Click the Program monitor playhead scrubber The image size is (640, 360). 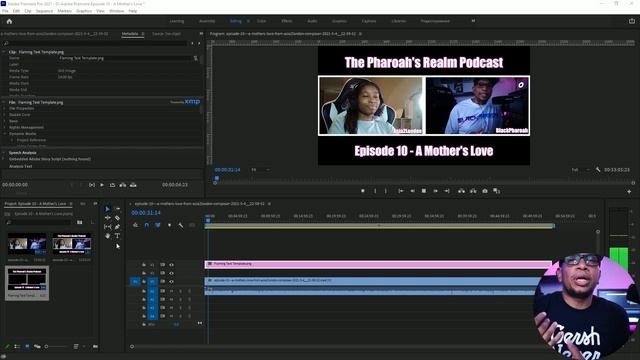[x=217, y=178]
